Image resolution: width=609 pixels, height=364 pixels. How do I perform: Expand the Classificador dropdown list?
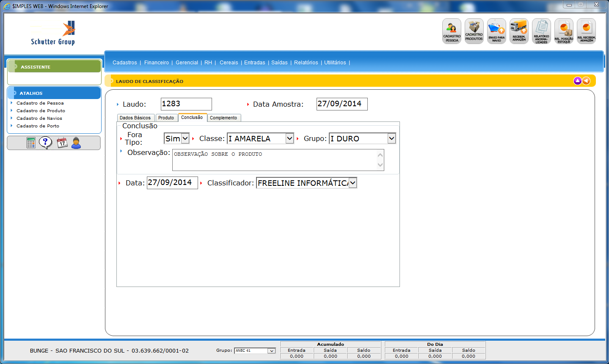[353, 183]
